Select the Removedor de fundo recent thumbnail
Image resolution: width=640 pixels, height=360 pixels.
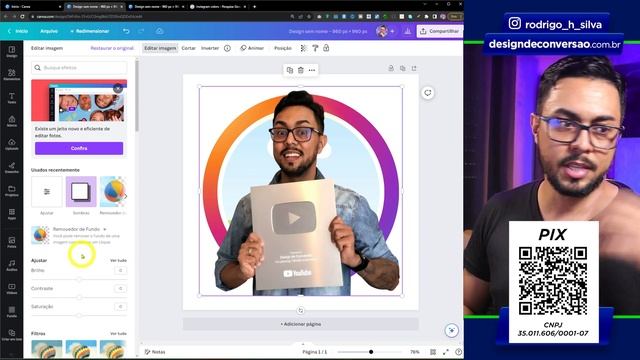(113, 192)
